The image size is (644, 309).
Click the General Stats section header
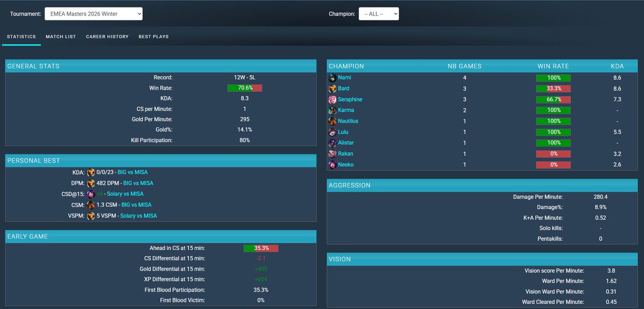[x=160, y=66]
